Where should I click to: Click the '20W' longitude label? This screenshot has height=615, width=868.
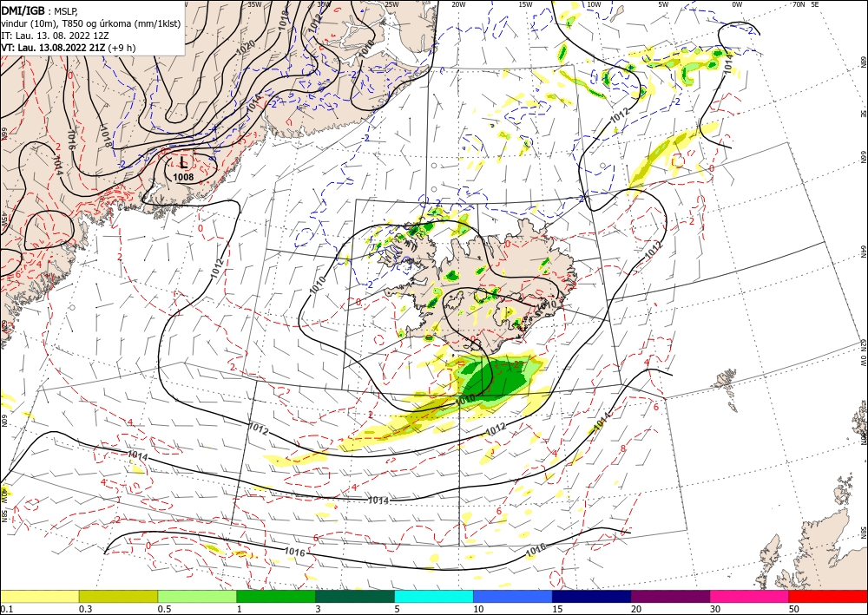(458, 4)
